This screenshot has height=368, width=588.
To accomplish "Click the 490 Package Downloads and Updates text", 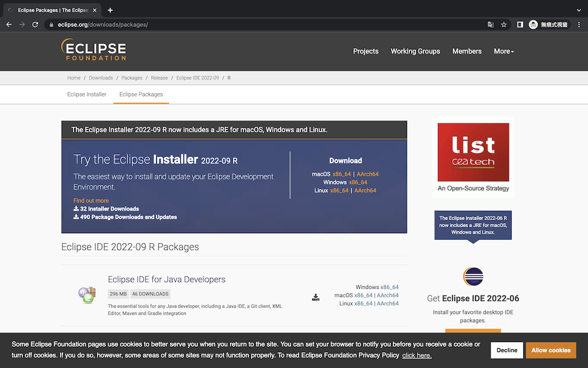I will point(125,217).
